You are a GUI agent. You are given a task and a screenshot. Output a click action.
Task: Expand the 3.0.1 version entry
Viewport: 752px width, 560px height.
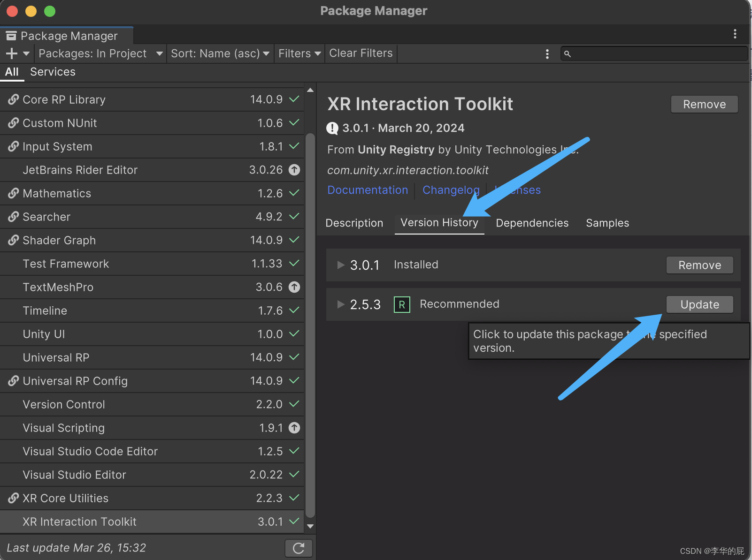341,265
